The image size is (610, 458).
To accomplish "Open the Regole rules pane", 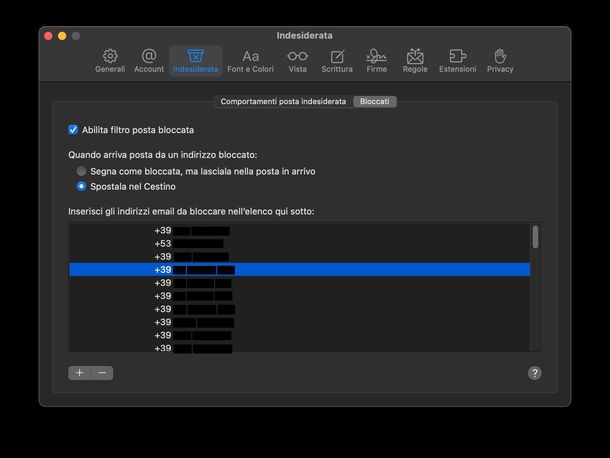I will point(414,60).
